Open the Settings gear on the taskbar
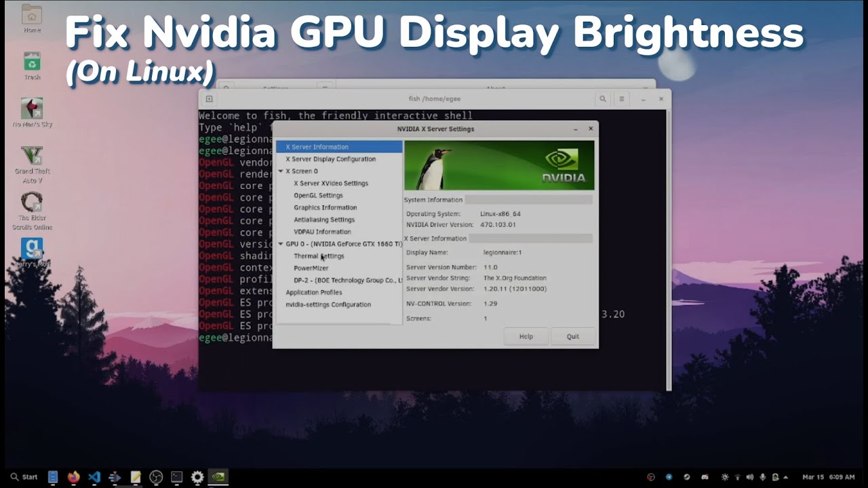868x488 pixels. [x=197, y=477]
